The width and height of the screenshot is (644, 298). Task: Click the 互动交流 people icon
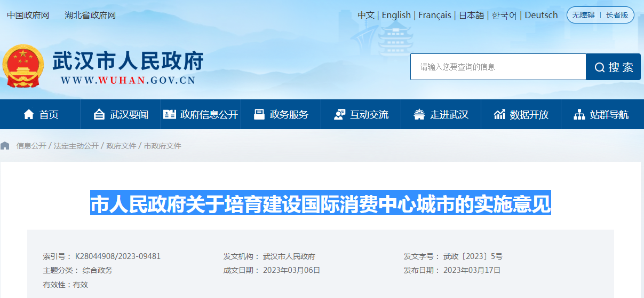(339, 114)
